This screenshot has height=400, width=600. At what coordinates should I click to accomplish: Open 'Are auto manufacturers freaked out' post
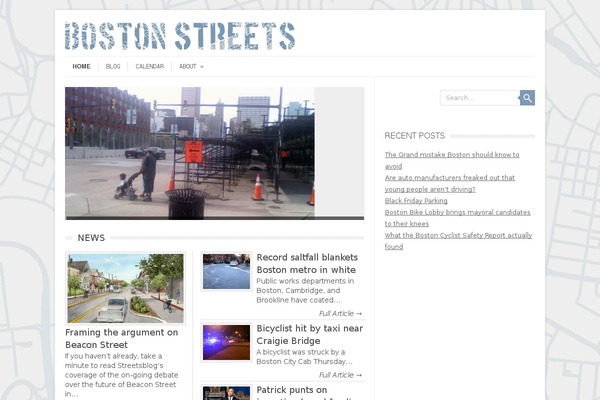pos(450,183)
